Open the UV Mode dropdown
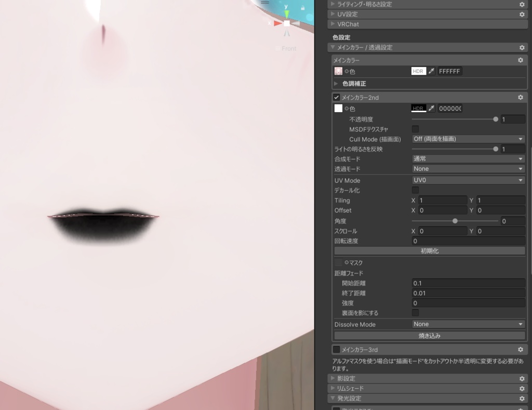 click(467, 180)
